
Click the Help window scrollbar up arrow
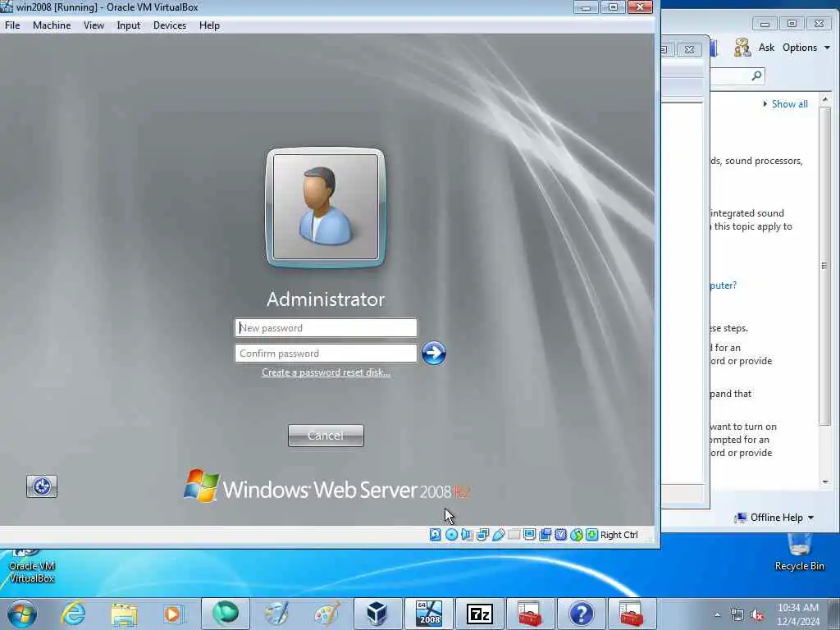click(825, 99)
